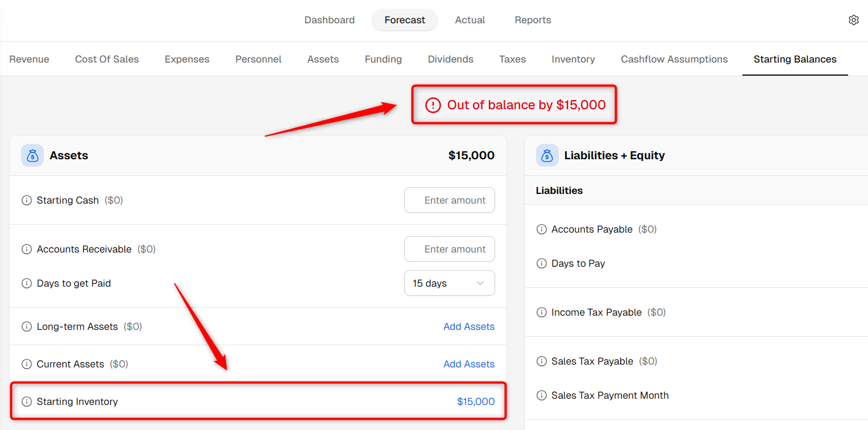Focus the Accounts Receivable amount field
Image resolution: width=868 pixels, height=430 pixels.
(450, 249)
